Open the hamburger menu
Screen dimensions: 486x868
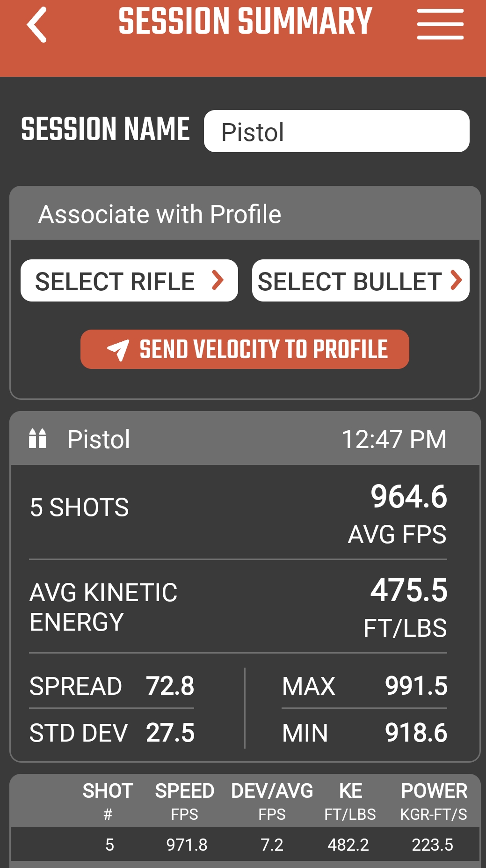440,24
